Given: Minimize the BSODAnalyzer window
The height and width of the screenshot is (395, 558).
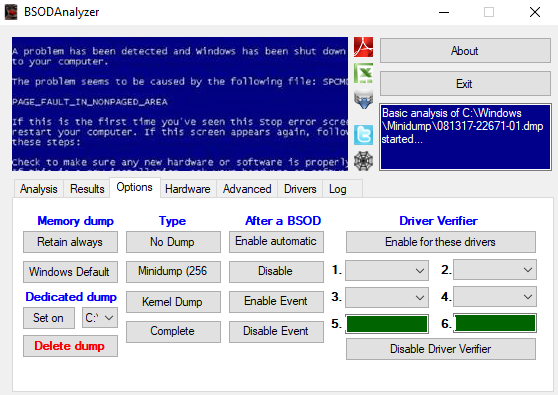Looking at the screenshot, I should click(444, 12).
